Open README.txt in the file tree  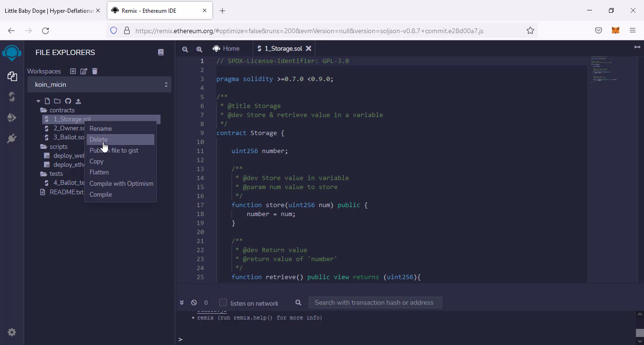point(66,192)
